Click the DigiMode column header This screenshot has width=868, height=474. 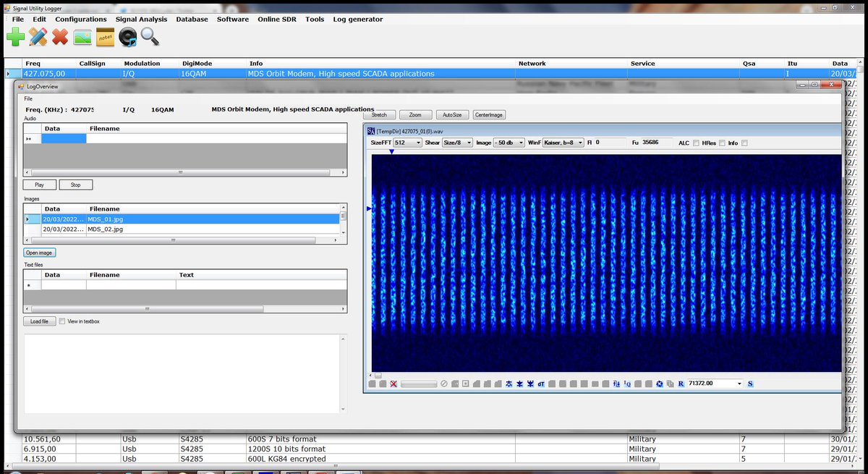pos(213,64)
